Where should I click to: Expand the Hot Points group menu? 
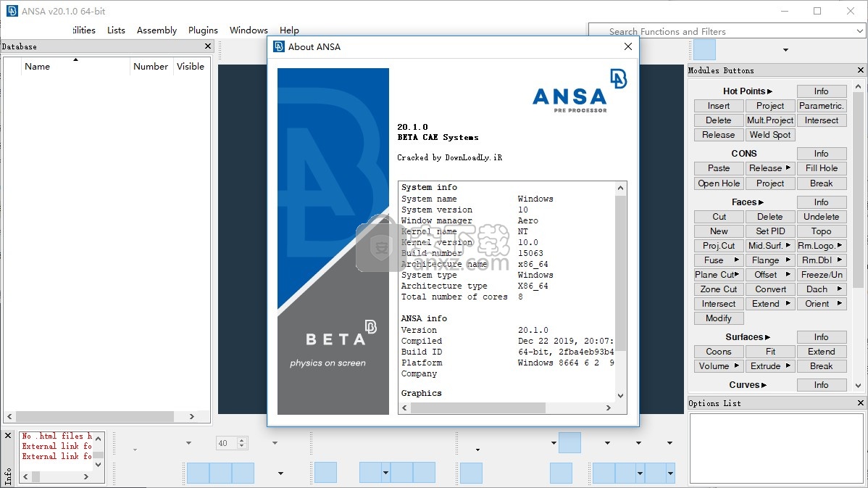pos(747,91)
